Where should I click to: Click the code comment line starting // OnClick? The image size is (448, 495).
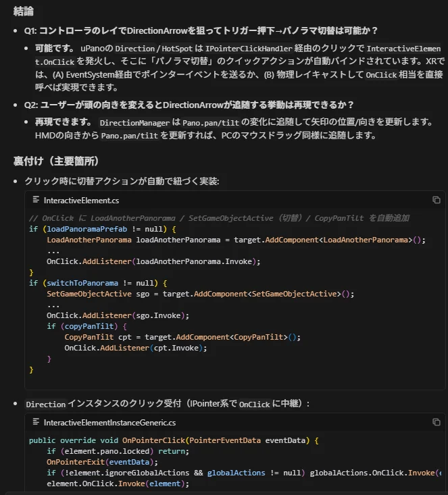[x=219, y=218]
